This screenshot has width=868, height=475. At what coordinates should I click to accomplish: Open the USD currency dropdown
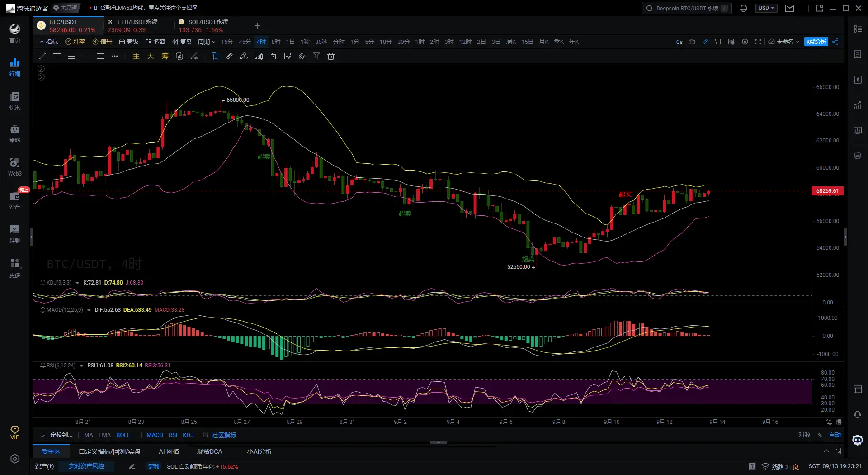766,8
